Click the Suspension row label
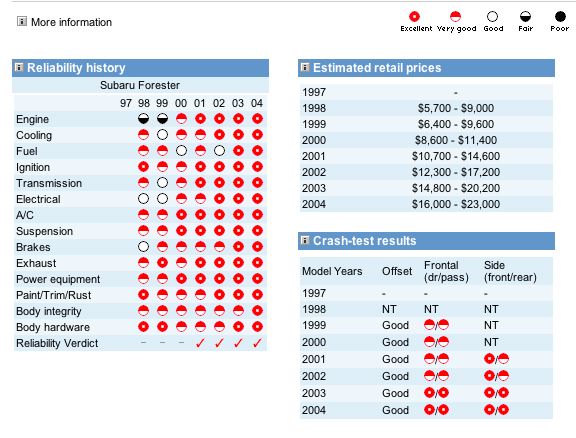Viewport: 576px width, 438px height. (44, 231)
